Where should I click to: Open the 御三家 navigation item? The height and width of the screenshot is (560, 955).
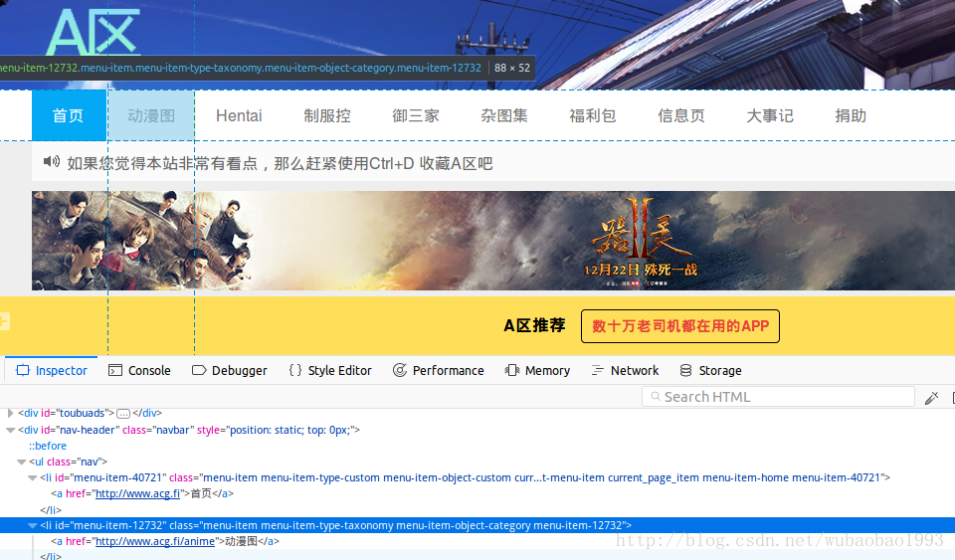click(416, 115)
